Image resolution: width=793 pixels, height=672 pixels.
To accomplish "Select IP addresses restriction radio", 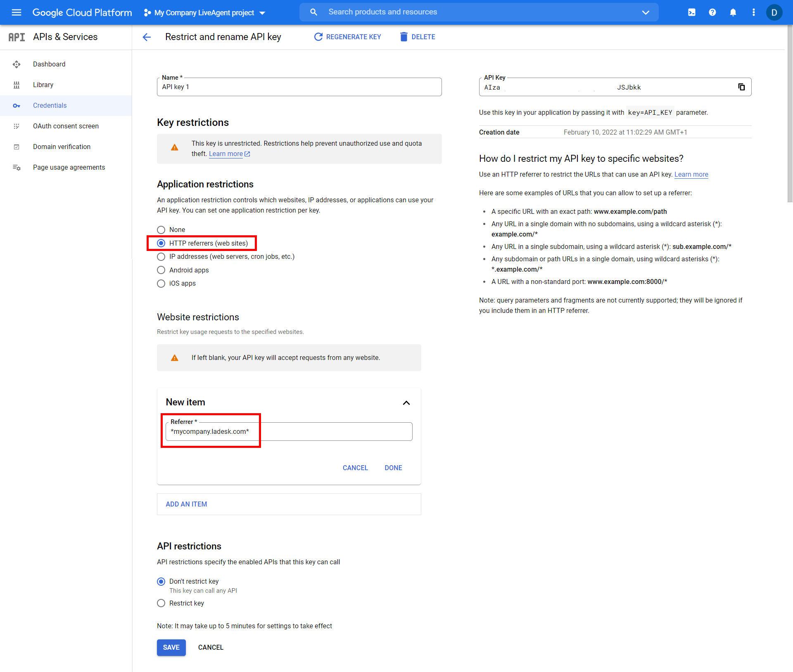I will [x=161, y=256].
